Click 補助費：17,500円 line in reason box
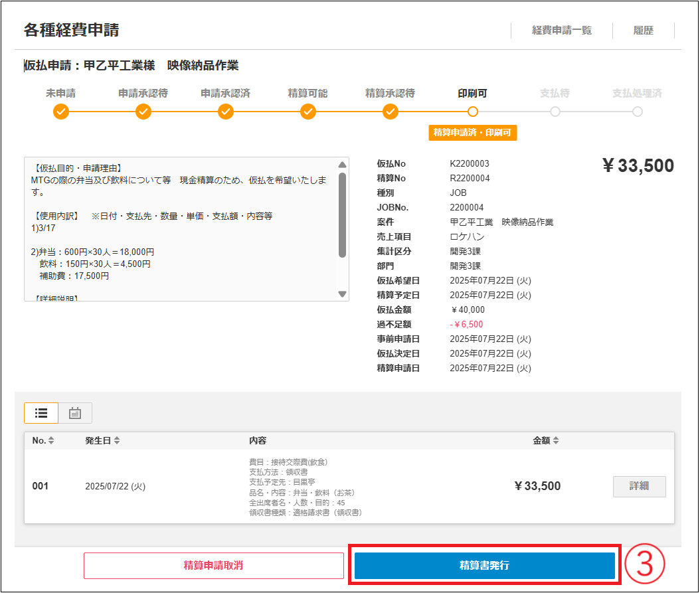Image resolution: width=700 pixels, height=593 pixels. coord(74,276)
